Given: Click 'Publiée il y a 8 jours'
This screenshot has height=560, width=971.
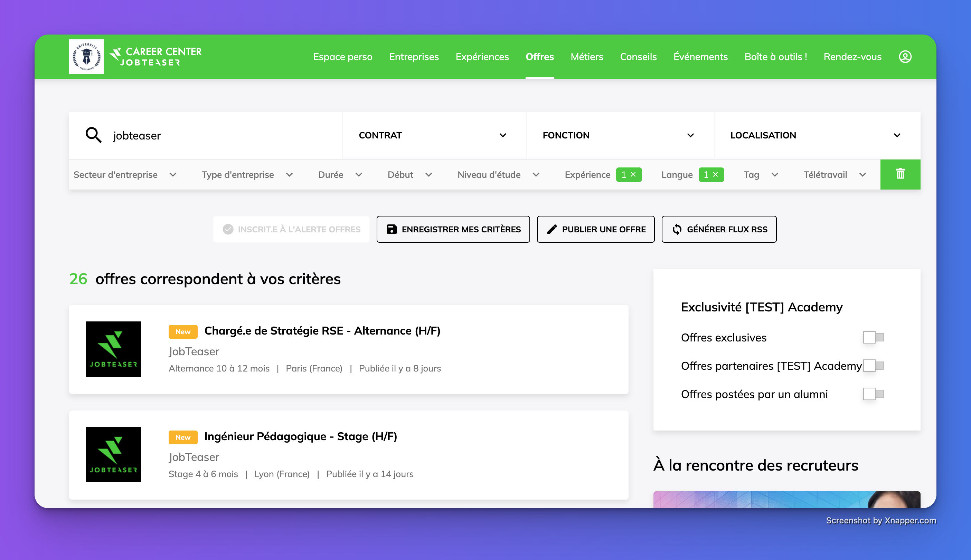Looking at the screenshot, I should point(400,368).
